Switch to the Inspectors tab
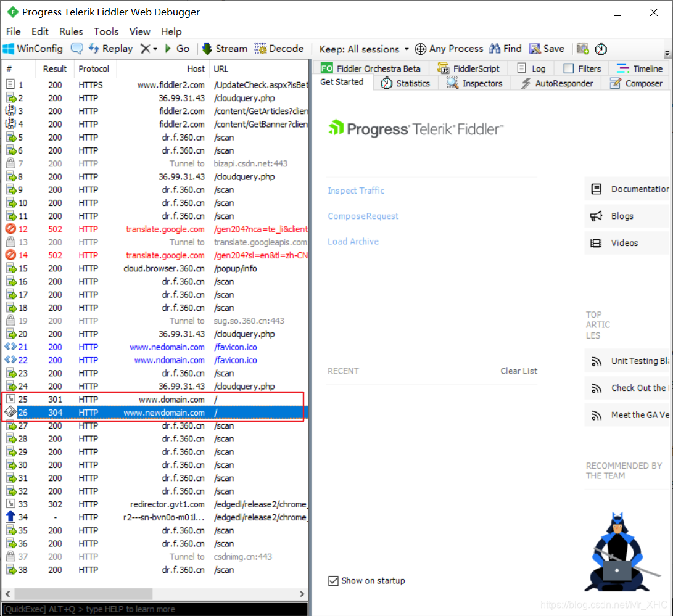Image resolution: width=673 pixels, height=616 pixels. pyautogui.click(x=474, y=83)
